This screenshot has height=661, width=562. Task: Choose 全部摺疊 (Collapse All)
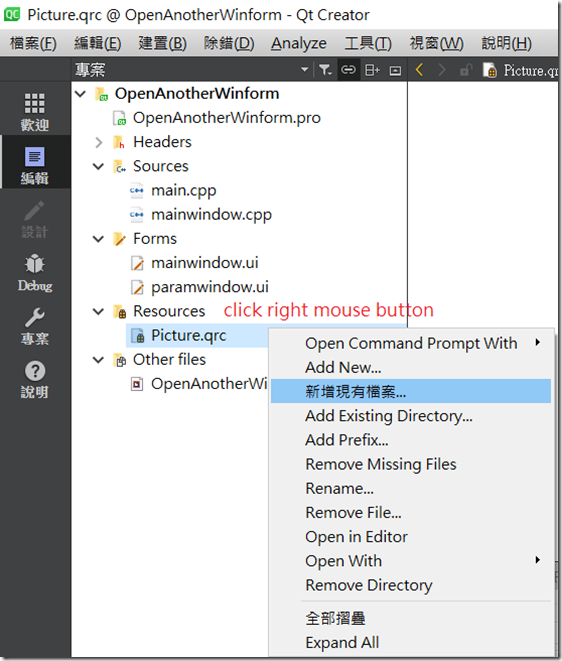tap(411, 618)
